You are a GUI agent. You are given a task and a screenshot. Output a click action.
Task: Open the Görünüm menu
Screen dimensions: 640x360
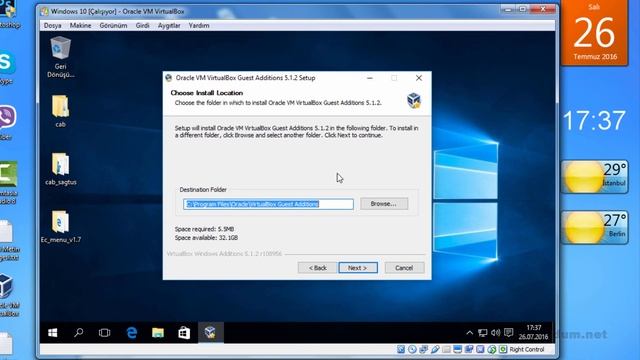click(x=113, y=25)
